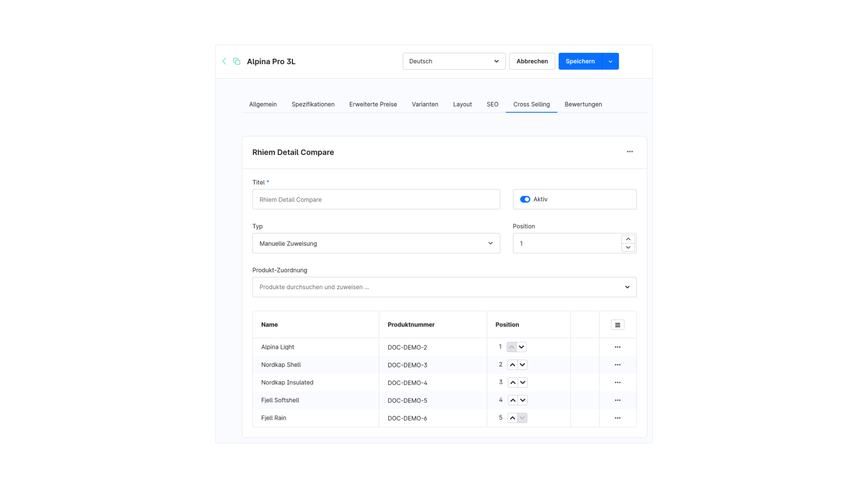
Task: Move Fjell Softshell up one position
Action: click(x=513, y=400)
